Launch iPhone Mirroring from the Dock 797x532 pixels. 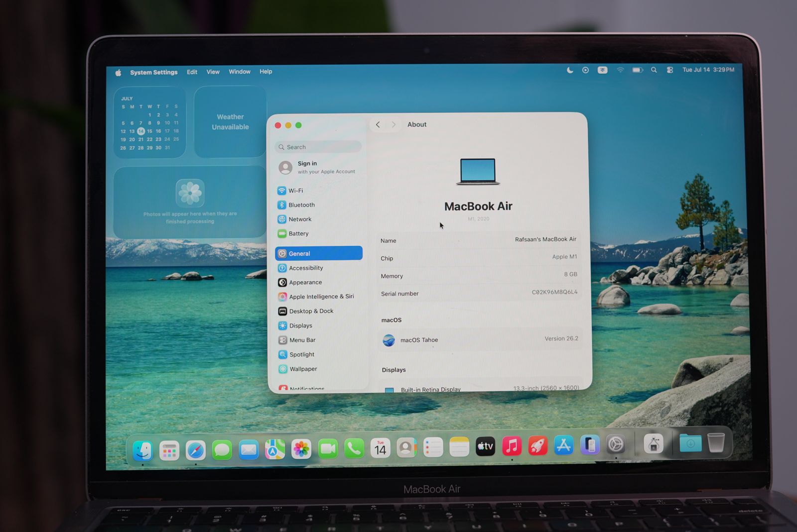590,444
